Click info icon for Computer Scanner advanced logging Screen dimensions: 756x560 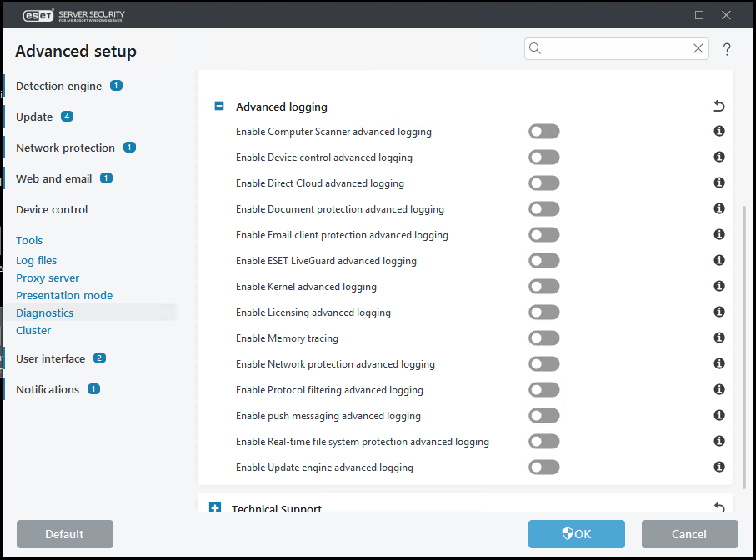[x=719, y=131]
